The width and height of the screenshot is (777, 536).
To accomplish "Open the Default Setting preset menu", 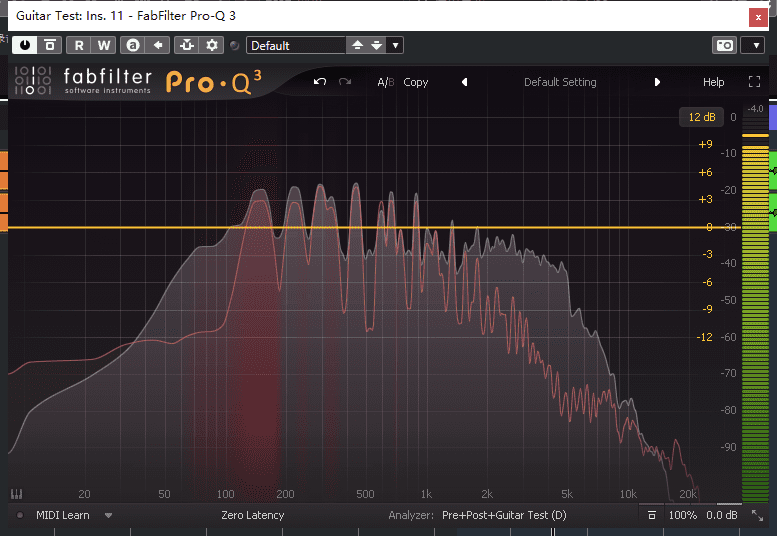I will click(x=560, y=82).
